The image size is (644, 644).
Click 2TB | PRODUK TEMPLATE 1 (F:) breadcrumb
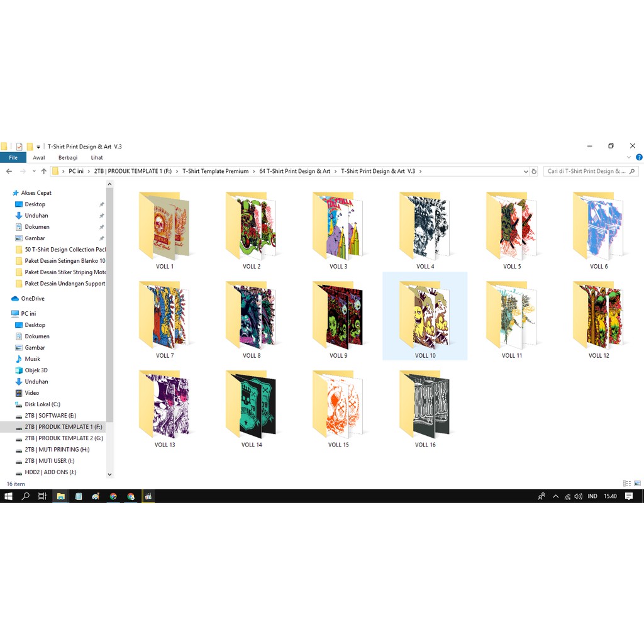tap(133, 171)
